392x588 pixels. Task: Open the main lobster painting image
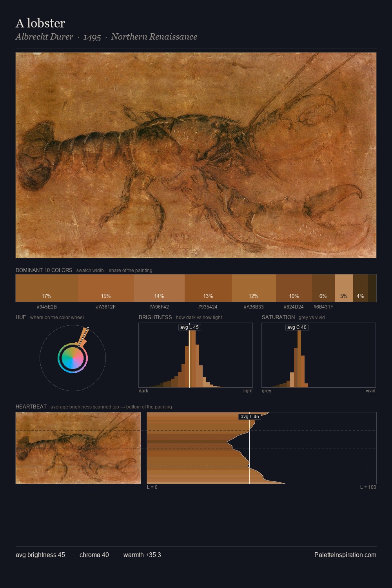(196, 155)
